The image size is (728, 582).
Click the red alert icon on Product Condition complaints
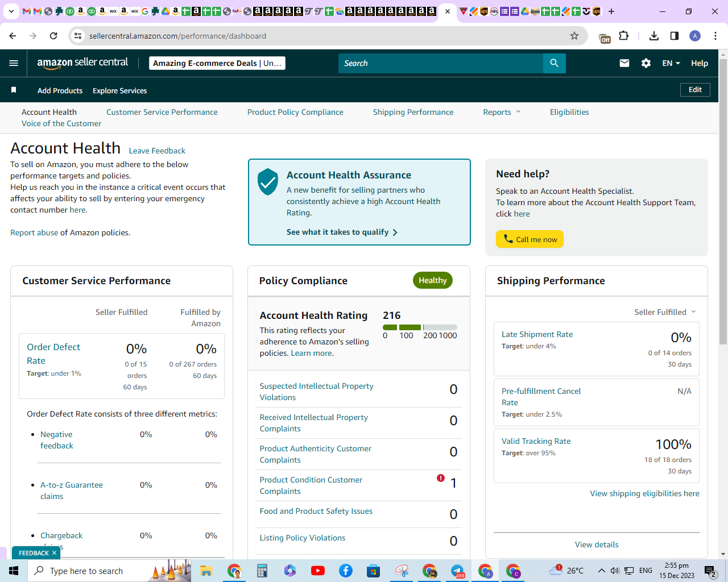pos(440,478)
